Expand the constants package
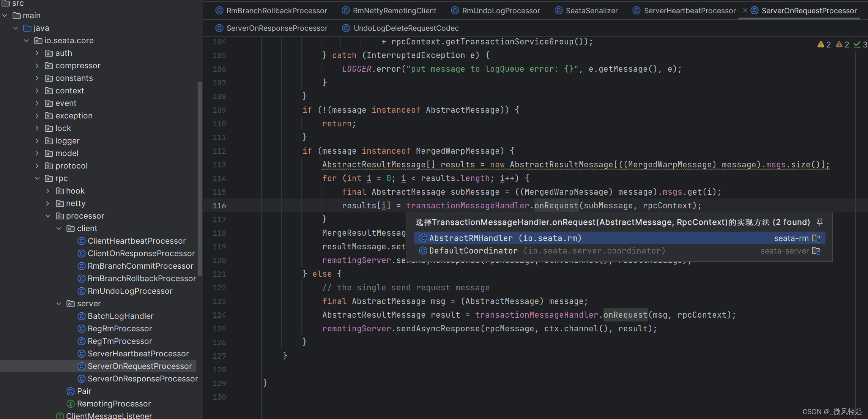 coord(37,78)
